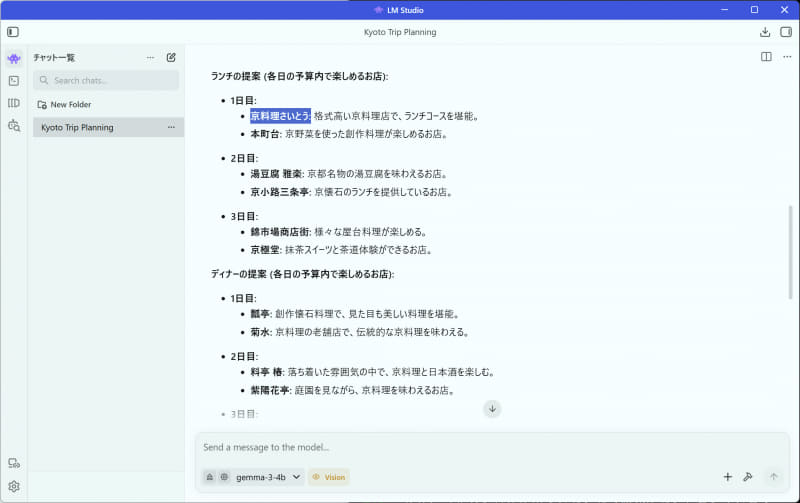Viewport: 800px width, 503px height.
Task: Open the settings gear icon
Action: point(14,486)
